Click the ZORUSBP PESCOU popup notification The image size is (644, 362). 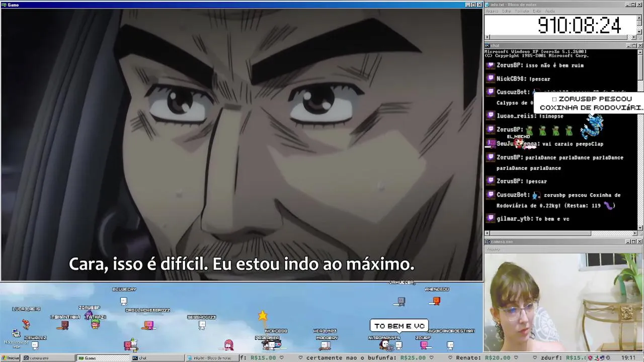(589, 103)
